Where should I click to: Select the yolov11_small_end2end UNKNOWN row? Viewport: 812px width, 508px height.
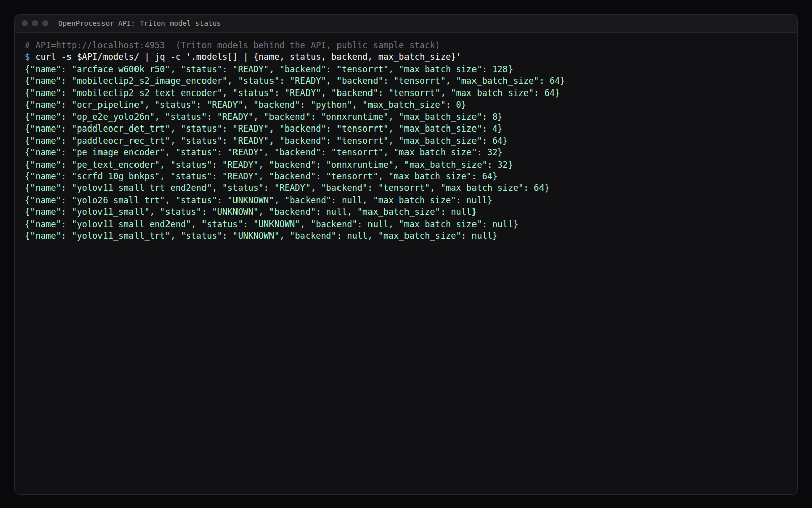pyautogui.click(x=272, y=224)
